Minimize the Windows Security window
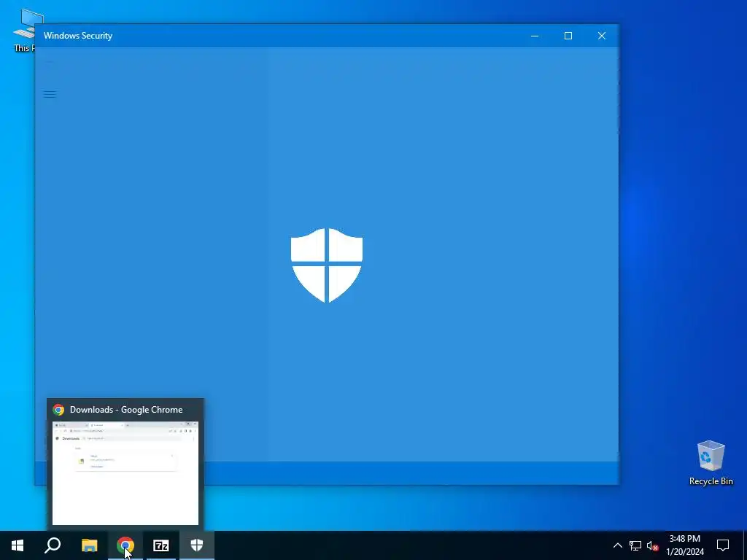This screenshot has height=560, width=747. (535, 36)
